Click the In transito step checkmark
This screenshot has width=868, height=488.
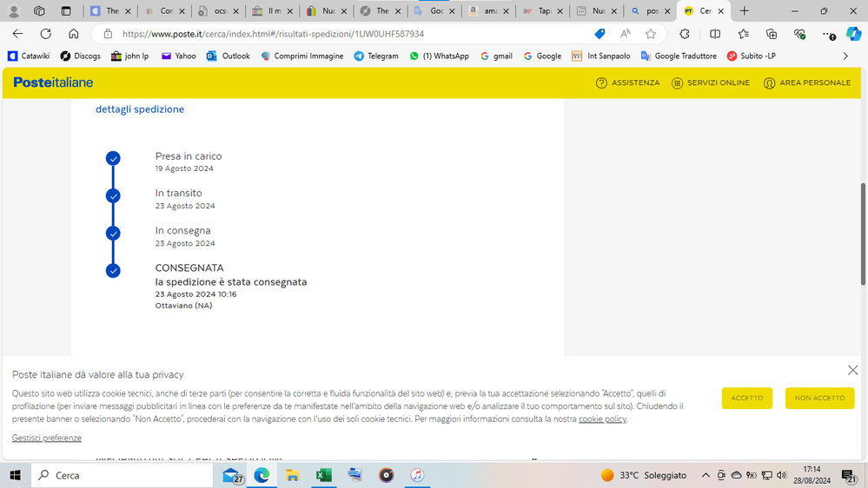tap(113, 196)
